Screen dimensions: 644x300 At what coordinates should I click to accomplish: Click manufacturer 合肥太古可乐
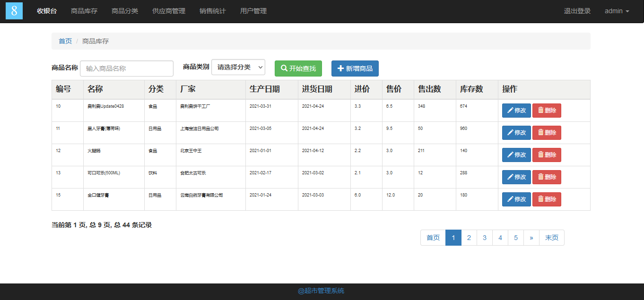click(193, 173)
